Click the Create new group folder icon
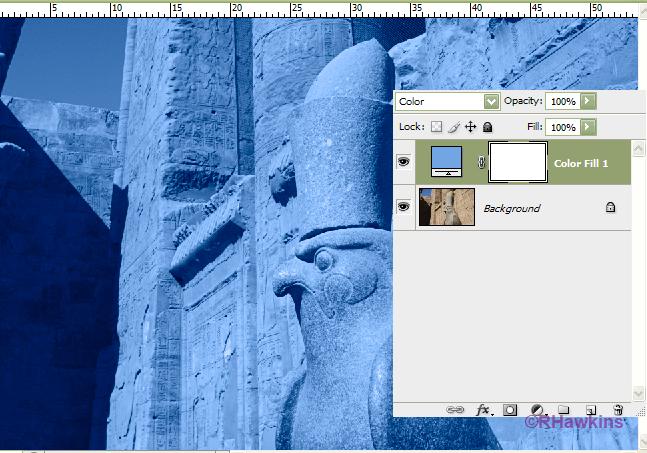647x453 pixels. [563, 410]
